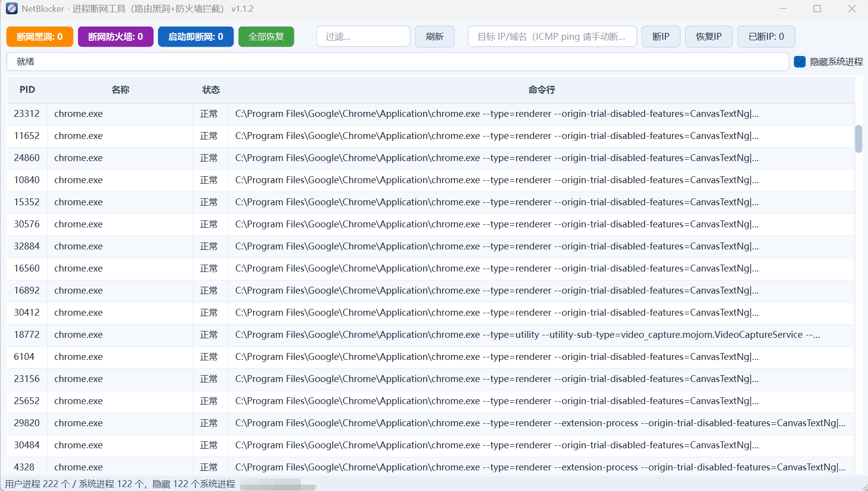Select the process row with PID 6104

(431, 357)
